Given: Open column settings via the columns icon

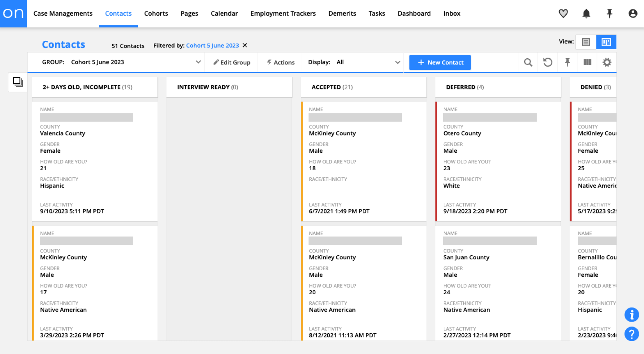Looking at the screenshot, I should pos(587,62).
